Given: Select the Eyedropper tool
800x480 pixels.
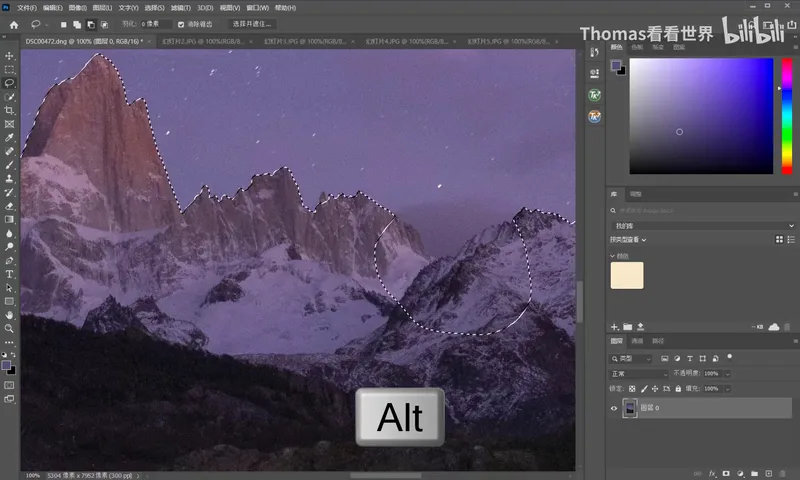Looking at the screenshot, I should tap(9, 138).
